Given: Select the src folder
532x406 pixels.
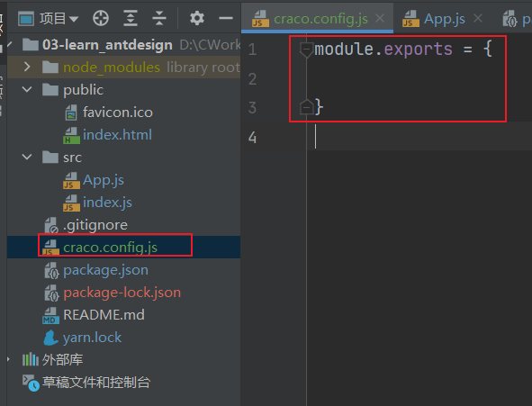Looking at the screenshot, I should [72, 158].
